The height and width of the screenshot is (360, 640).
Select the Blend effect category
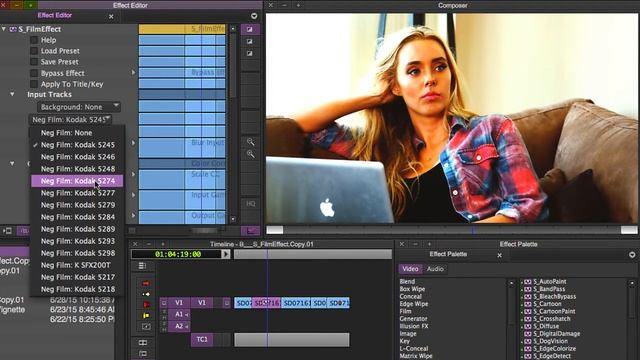pyautogui.click(x=407, y=282)
